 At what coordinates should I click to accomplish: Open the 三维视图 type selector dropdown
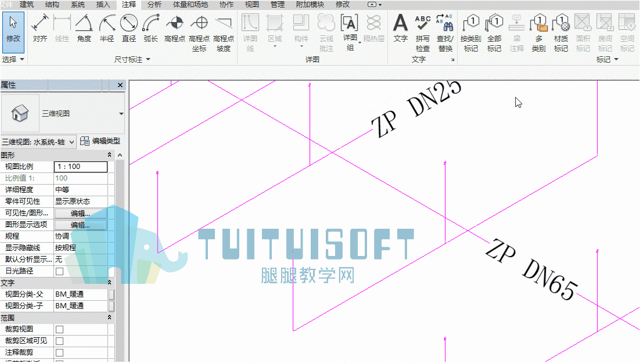(x=121, y=113)
